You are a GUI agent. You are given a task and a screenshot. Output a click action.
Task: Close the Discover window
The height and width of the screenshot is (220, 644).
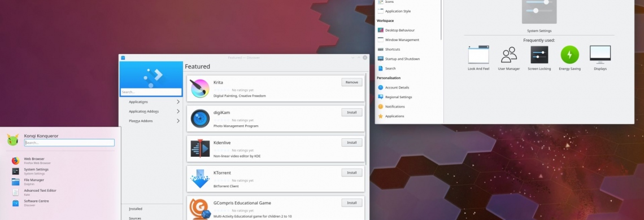click(365, 58)
